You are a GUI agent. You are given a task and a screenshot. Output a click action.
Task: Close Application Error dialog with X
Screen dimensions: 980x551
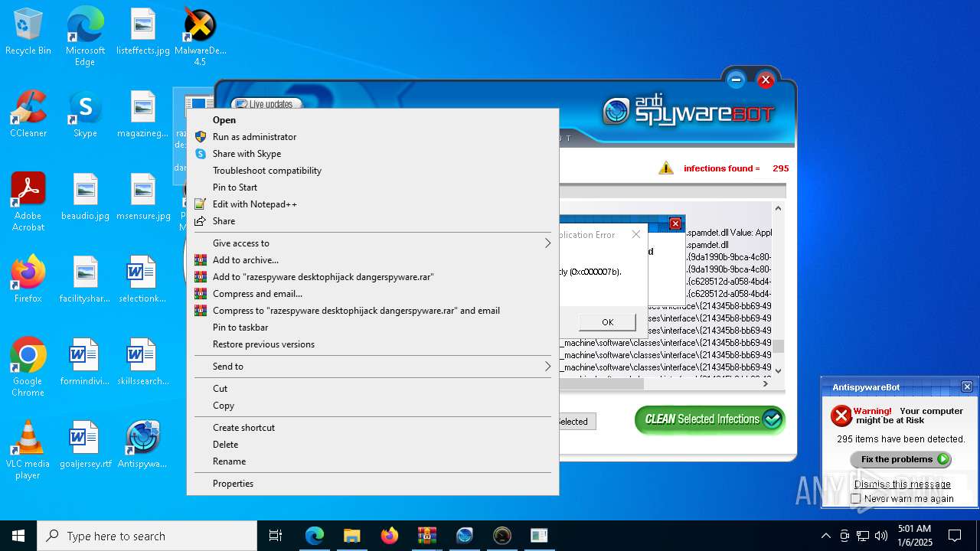click(x=635, y=235)
